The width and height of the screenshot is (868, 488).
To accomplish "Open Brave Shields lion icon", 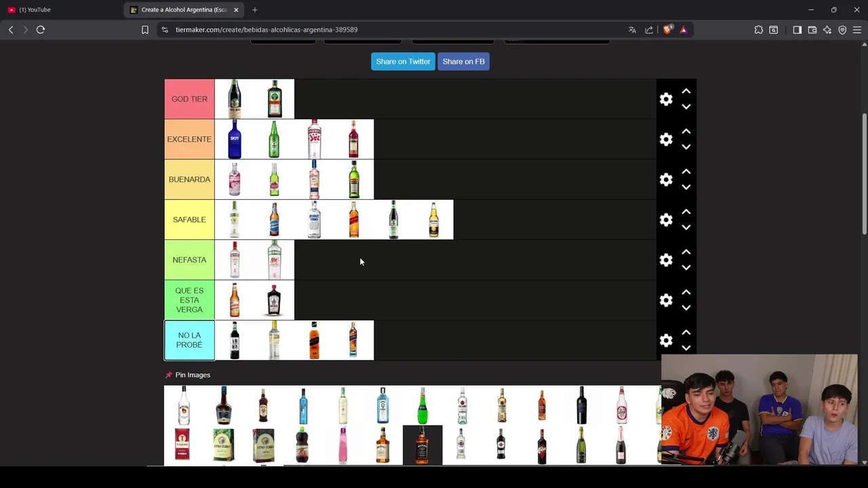I will pyautogui.click(x=667, y=30).
